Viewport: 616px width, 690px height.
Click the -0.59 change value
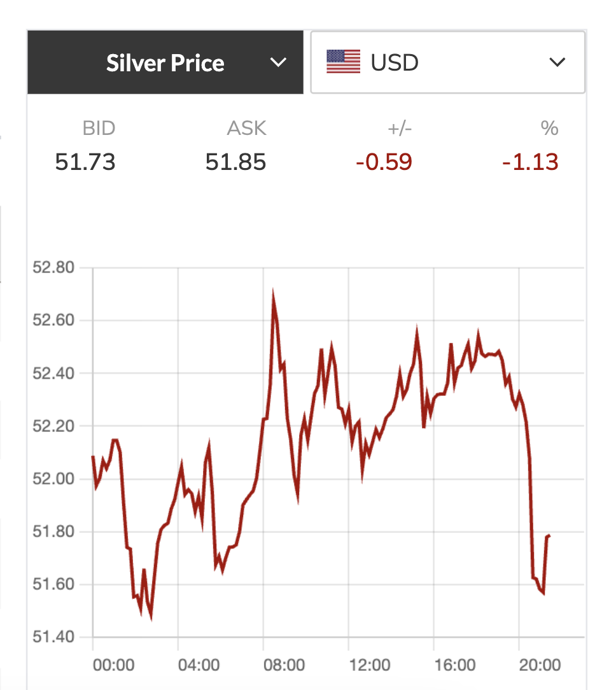pos(384,162)
